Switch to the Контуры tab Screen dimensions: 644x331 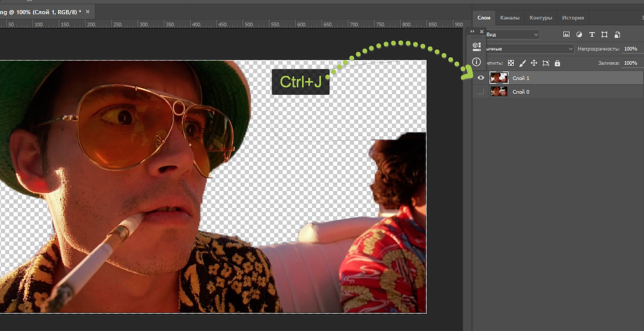540,18
